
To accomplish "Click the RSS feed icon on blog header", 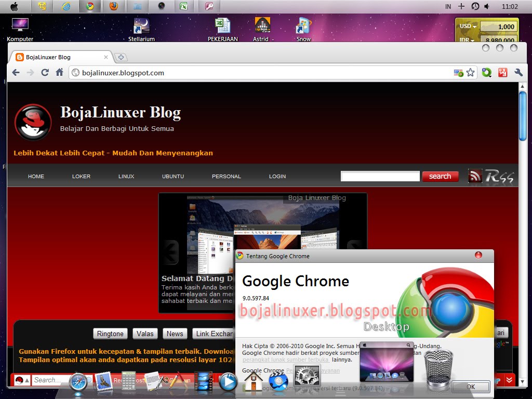I will coord(475,176).
